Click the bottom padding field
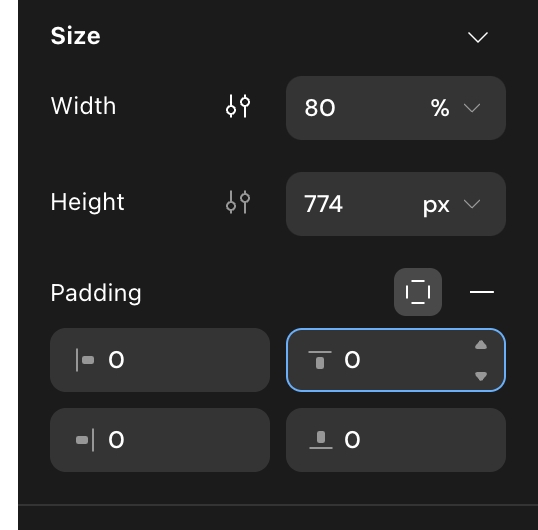 pyautogui.click(x=396, y=440)
